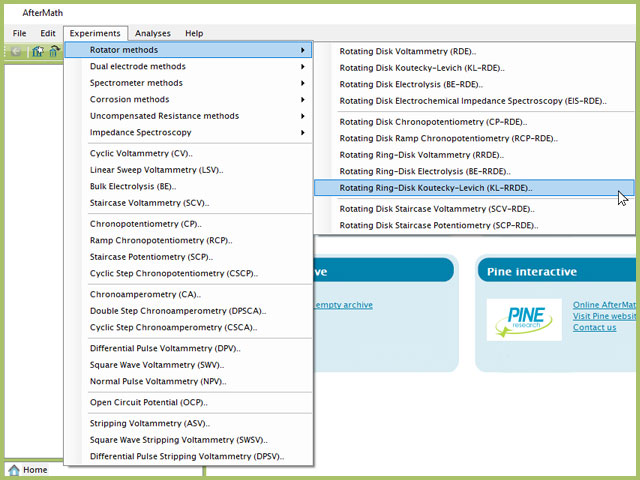Choose Staircase Potentiometry (SCP)
640x480 pixels.
pos(189,257)
